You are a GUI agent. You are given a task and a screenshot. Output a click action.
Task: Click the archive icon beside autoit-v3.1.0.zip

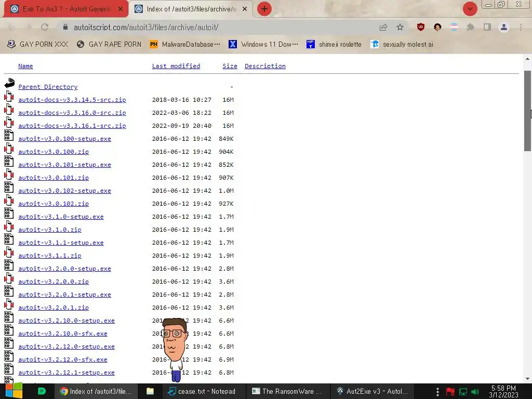pos(9,227)
